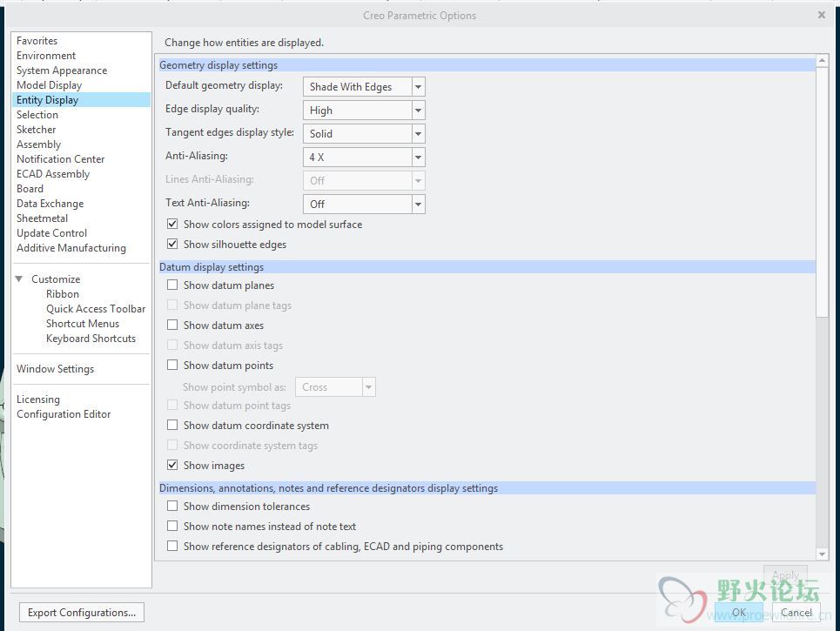Click Dimensions, annotations section header
The height and width of the screenshot is (631, 840).
(487, 488)
